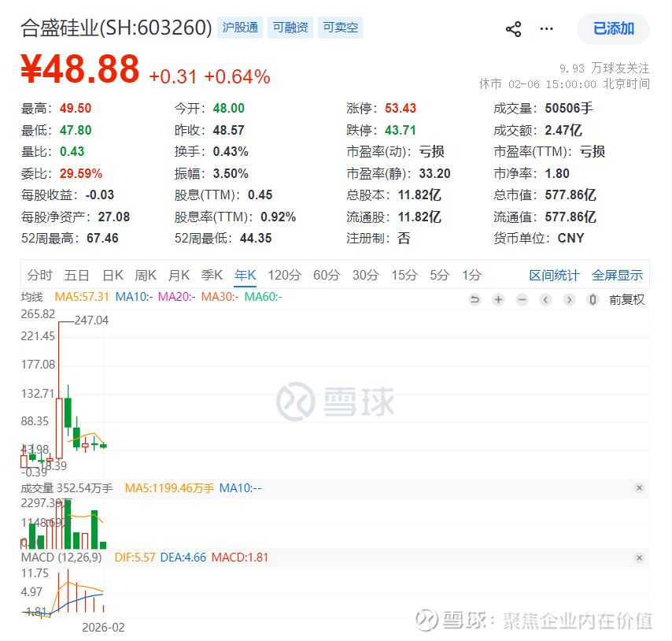The height and width of the screenshot is (641, 672).
Task: Click the current price ¥48.88
Action: pyautogui.click(x=80, y=69)
